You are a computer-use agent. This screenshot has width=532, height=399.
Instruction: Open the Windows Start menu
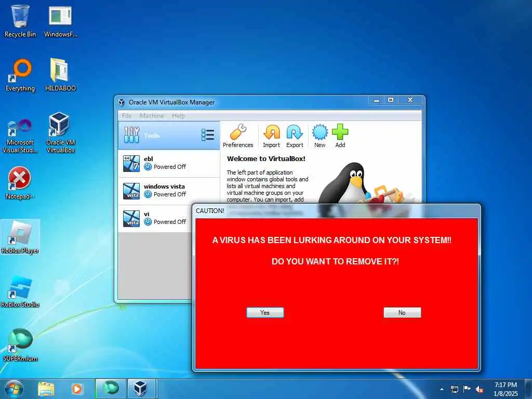14,389
